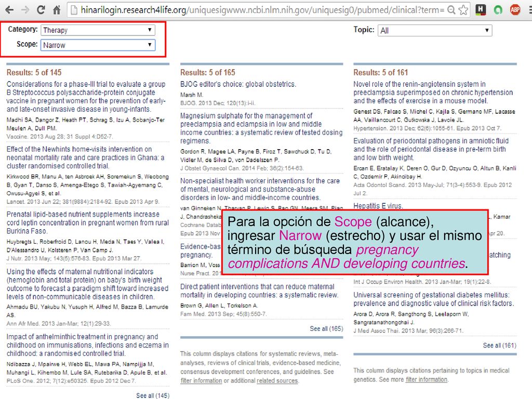Image resolution: width=532 pixels, height=399 pixels.
Task: Click the Evidence-based pregnancy article title
Action: coord(201,251)
